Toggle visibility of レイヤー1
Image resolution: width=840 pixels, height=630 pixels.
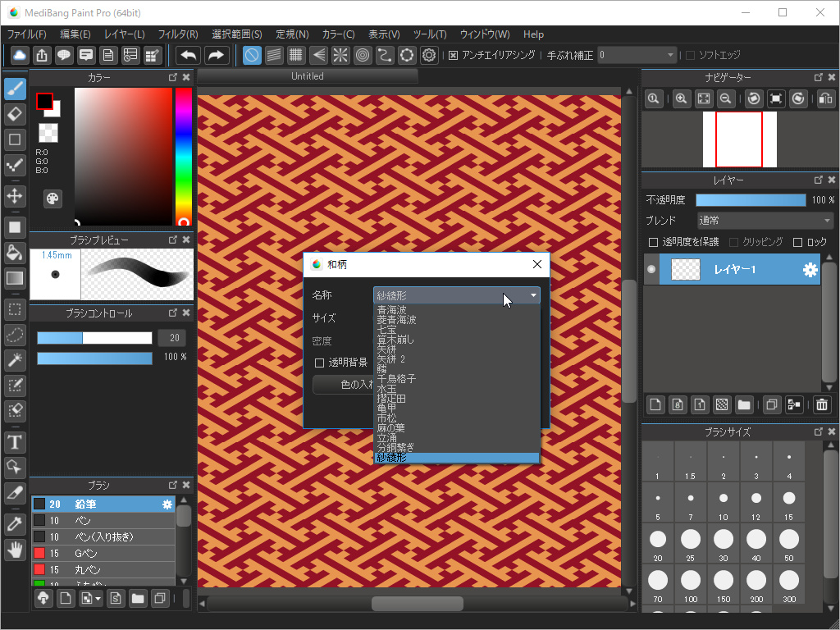(651, 269)
